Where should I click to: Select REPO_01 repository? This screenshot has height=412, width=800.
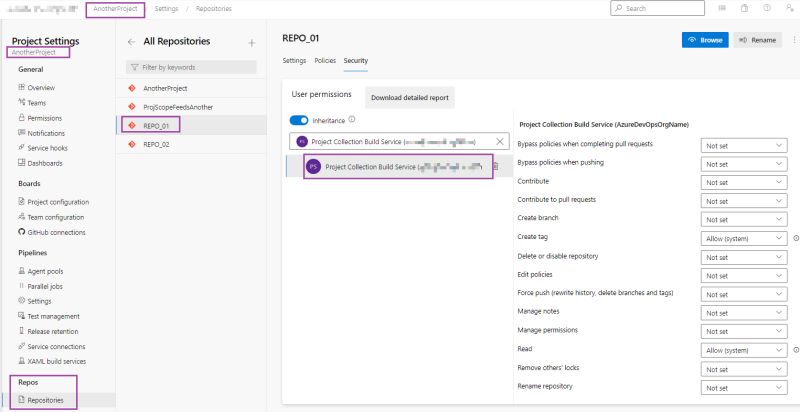pos(191,125)
